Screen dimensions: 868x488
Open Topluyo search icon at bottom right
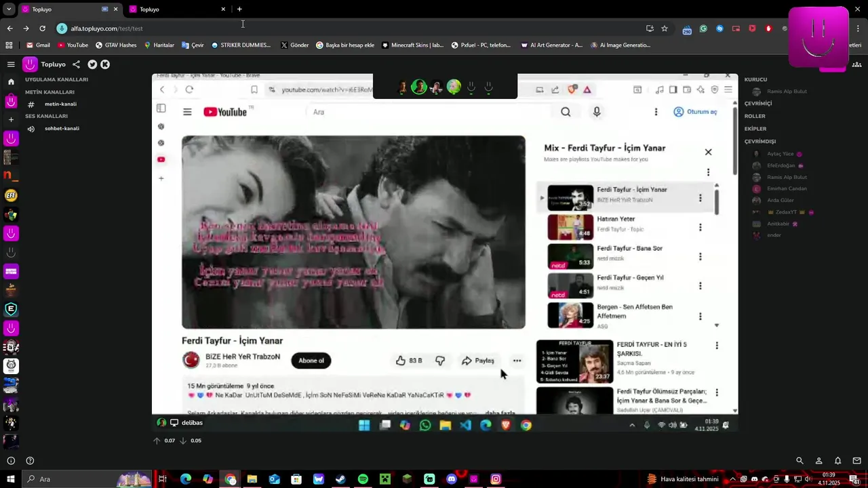(800, 461)
